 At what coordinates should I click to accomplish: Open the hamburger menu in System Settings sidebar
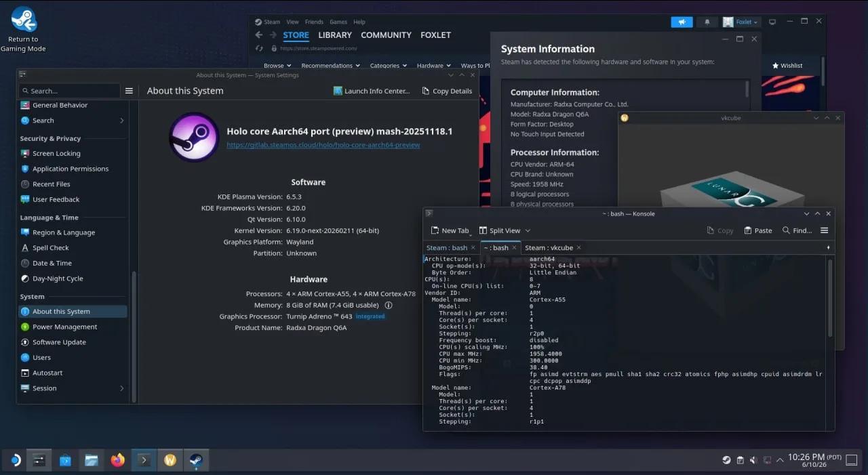tap(129, 91)
